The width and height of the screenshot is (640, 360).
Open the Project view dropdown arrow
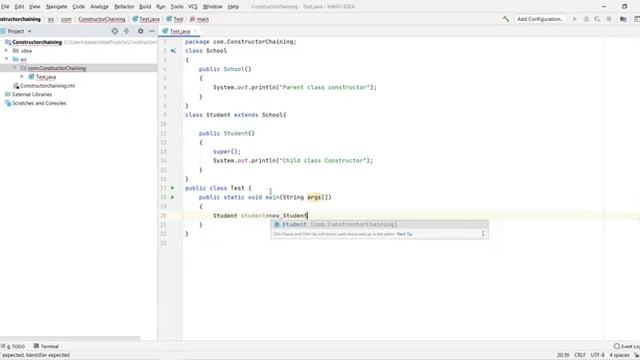29,31
